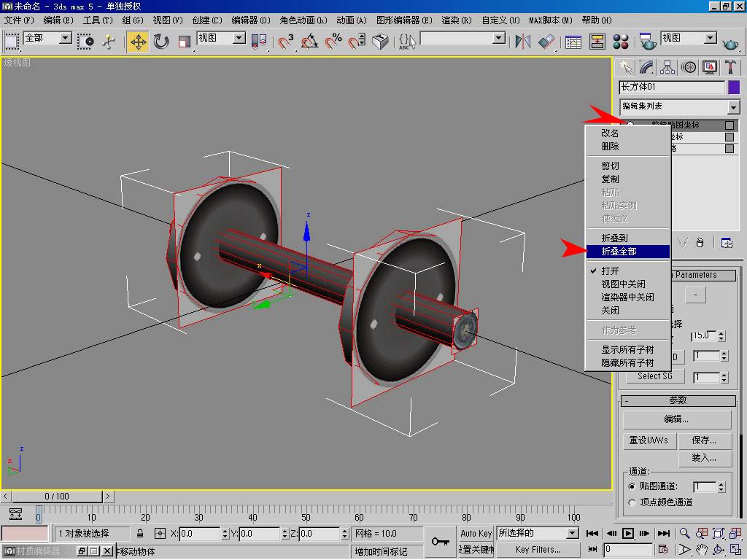
Task: Click the rectangular selection object tool
Action: coord(12,42)
